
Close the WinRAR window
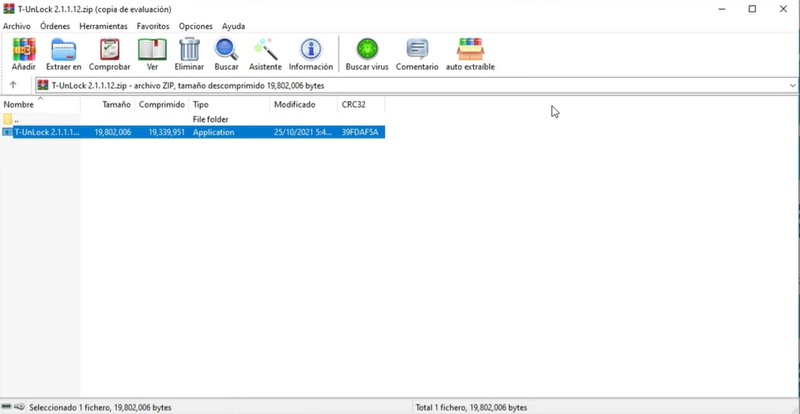tap(783, 9)
